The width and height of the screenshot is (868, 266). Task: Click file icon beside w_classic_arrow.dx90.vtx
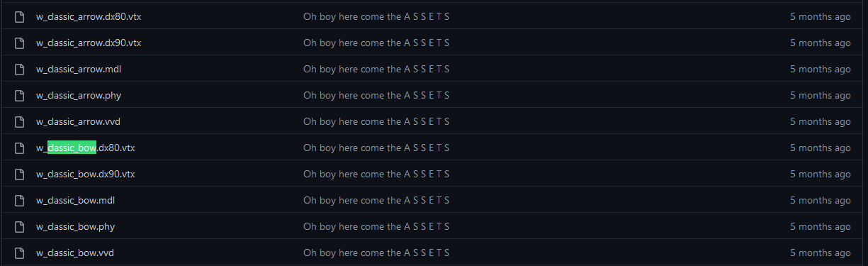click(x=20, y=43)
